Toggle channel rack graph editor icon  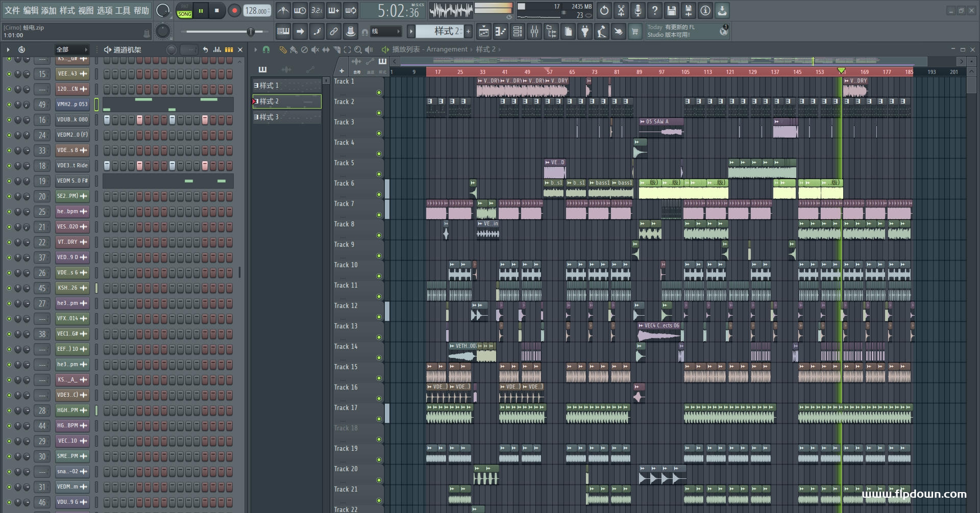[x=217, y=49]
